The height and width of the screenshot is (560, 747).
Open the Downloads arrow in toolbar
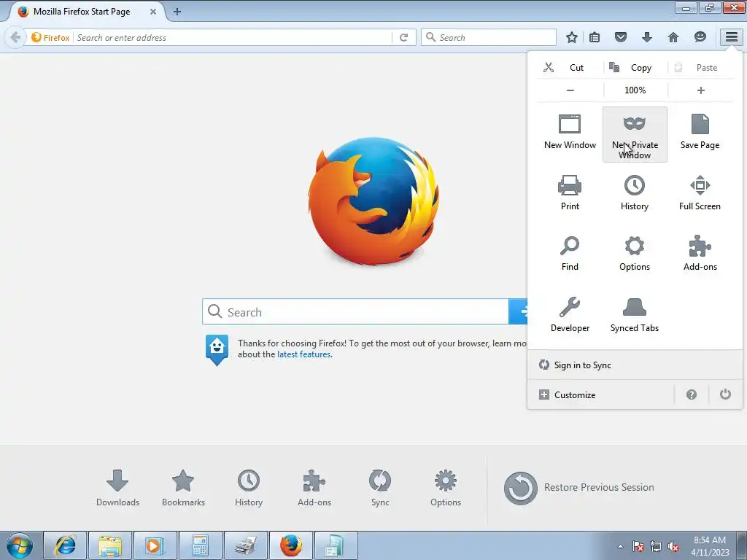pyautogui.click(x=646, y=37)
